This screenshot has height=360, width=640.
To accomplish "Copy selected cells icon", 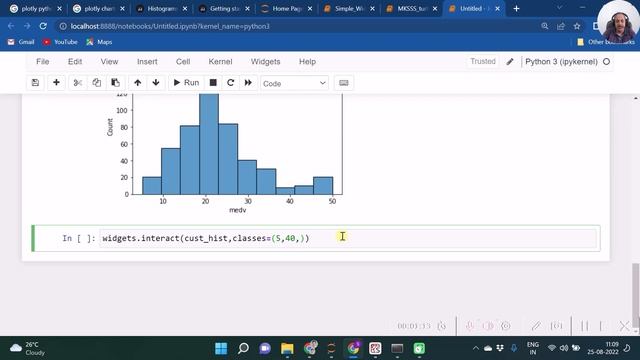I will [x=97, y=83].
